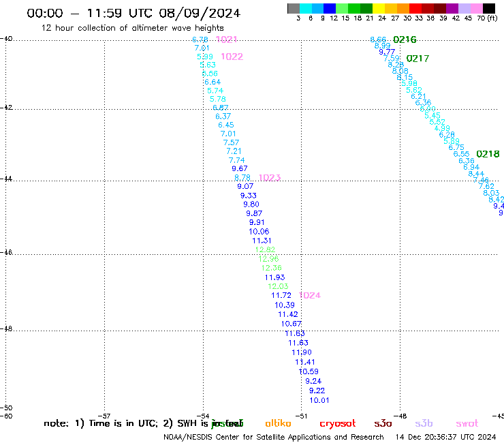This screenshot has height=443, width=504.
Task: Click the 4.99 wave height value
Action: click(x=442, y=128)
